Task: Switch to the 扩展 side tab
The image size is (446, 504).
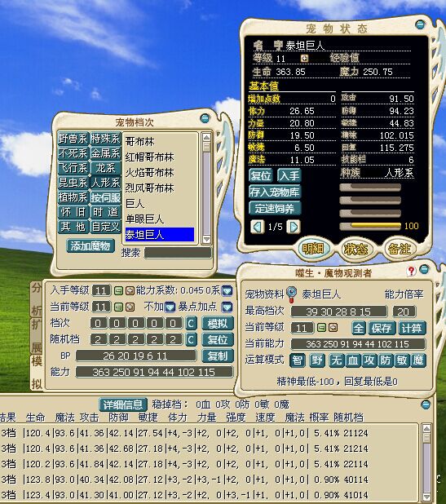Action: 36,336
